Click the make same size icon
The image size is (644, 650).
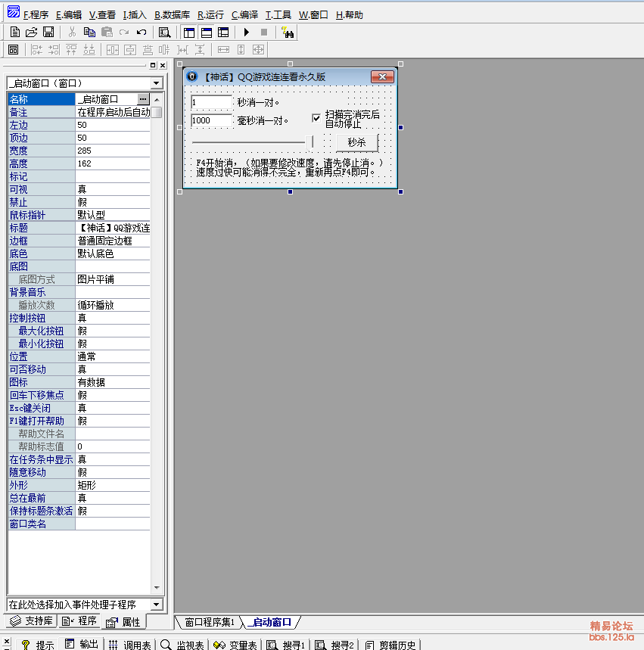click(258, 50)
